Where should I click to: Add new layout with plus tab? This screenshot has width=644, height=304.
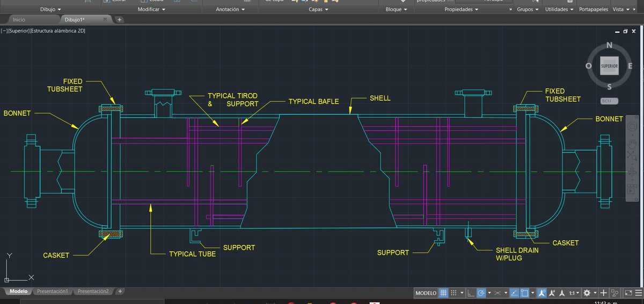120,291
